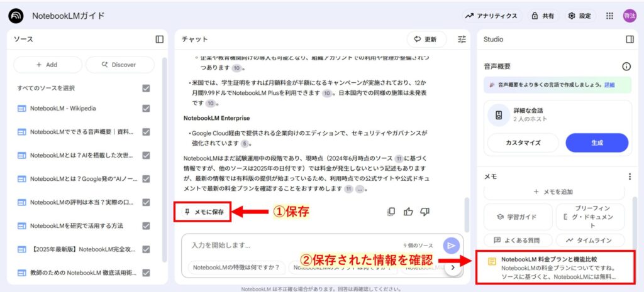Open 詳細 link in audio banner

(609, 85)
